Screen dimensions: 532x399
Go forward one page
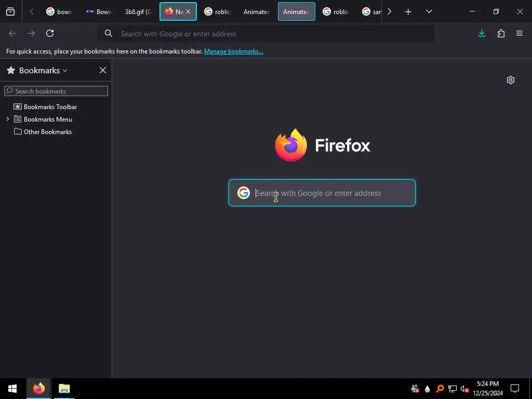click(x=31, y=33)
